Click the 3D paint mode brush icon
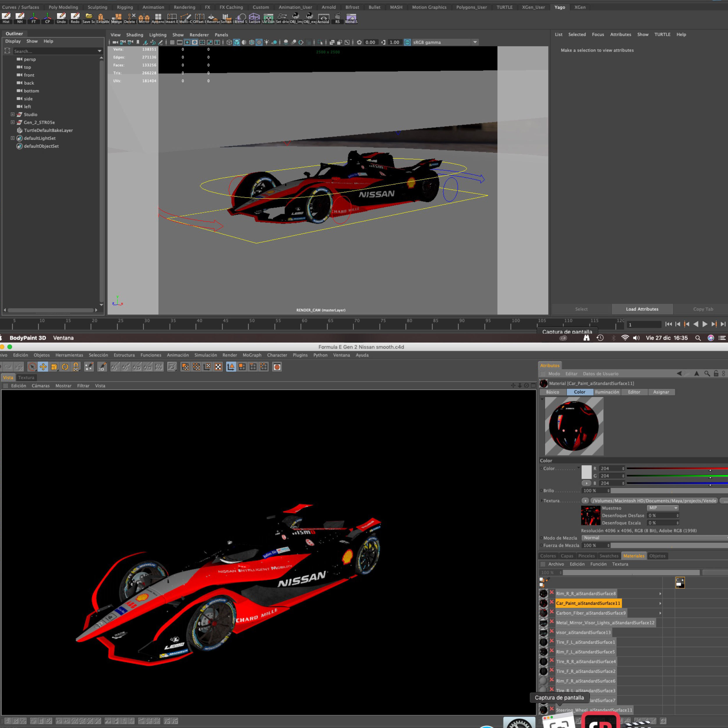The image size is (728, 728). tap(102, 367)
